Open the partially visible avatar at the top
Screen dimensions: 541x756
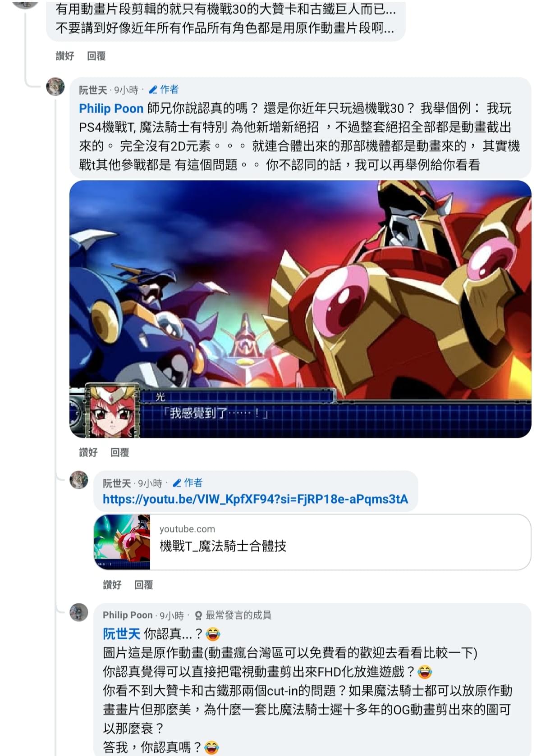(24, 4)
